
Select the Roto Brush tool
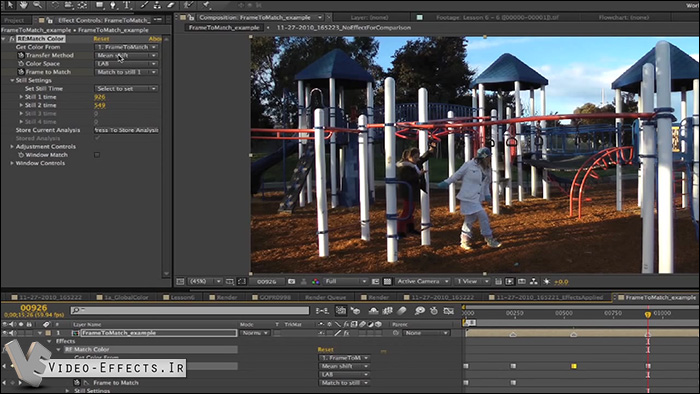point(188,5)
